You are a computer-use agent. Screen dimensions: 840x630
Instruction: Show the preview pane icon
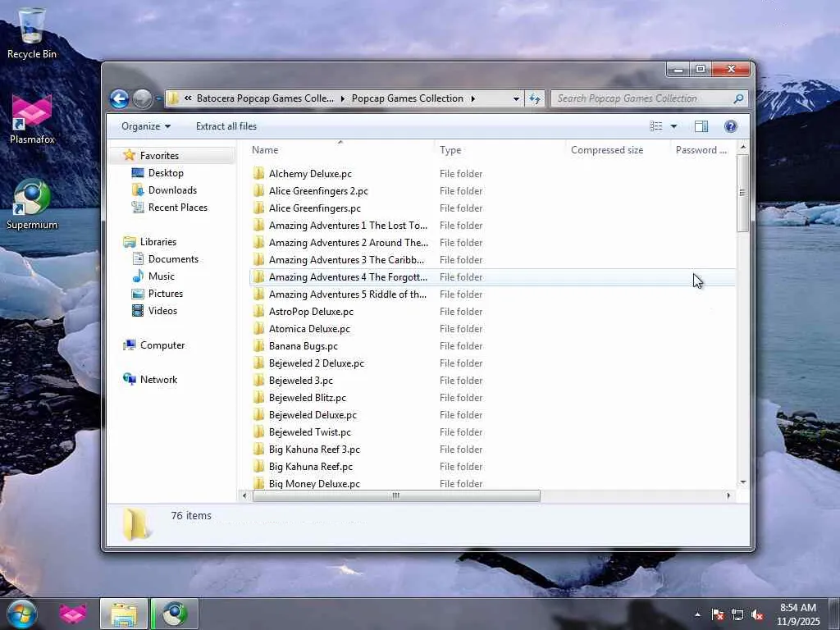(x=701, y=126)
